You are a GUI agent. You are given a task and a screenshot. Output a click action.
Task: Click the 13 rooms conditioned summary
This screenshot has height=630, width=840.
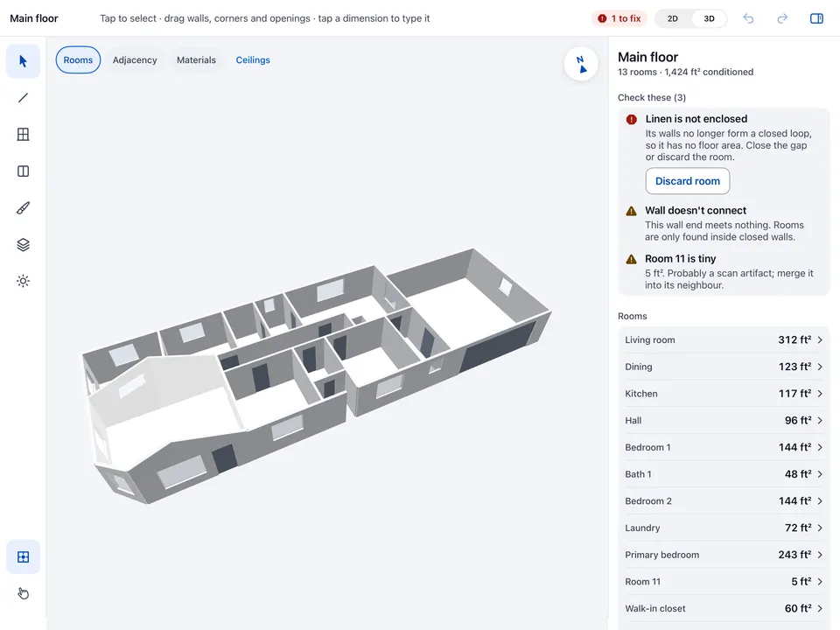pyautogui.click(x=686, y=72)
